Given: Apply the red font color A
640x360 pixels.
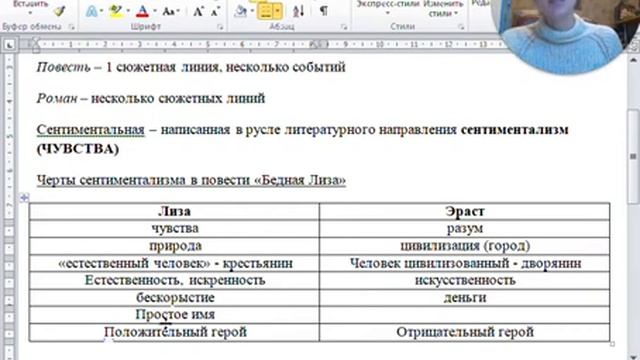Looking at the screenshot, I should point(142,11).
